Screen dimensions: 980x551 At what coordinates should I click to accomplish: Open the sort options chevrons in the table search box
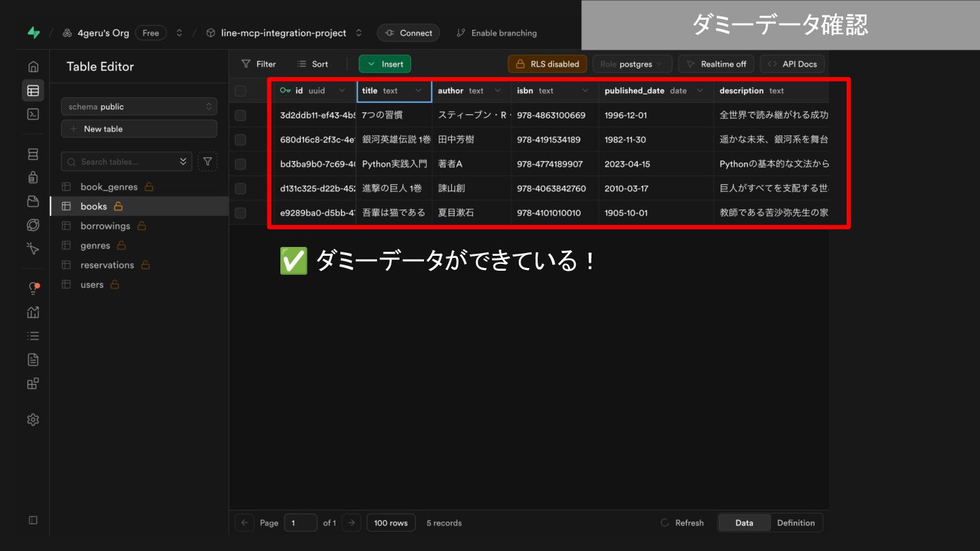tap(182, 162)
